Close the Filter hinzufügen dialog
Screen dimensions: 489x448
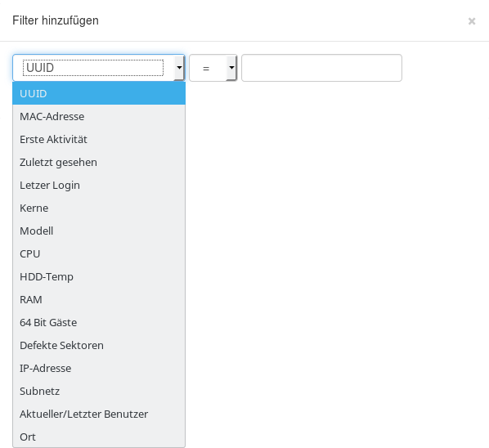(472, 21)
